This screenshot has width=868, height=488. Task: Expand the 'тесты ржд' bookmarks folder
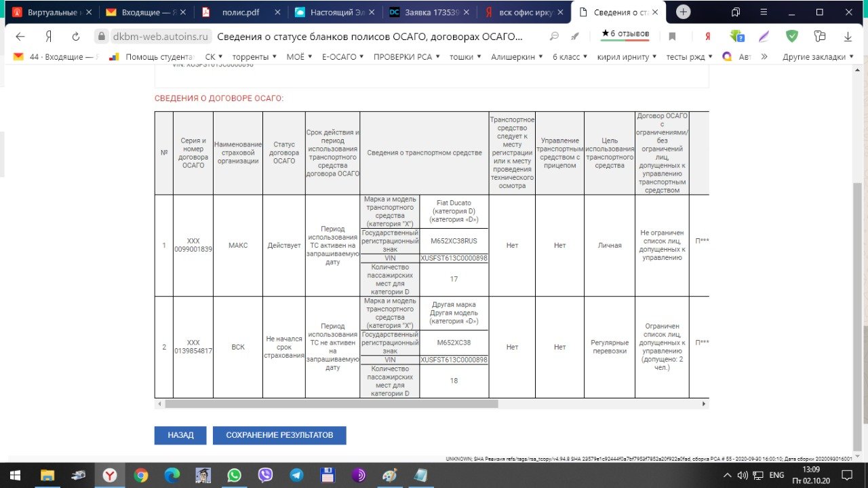click(689, 57)
